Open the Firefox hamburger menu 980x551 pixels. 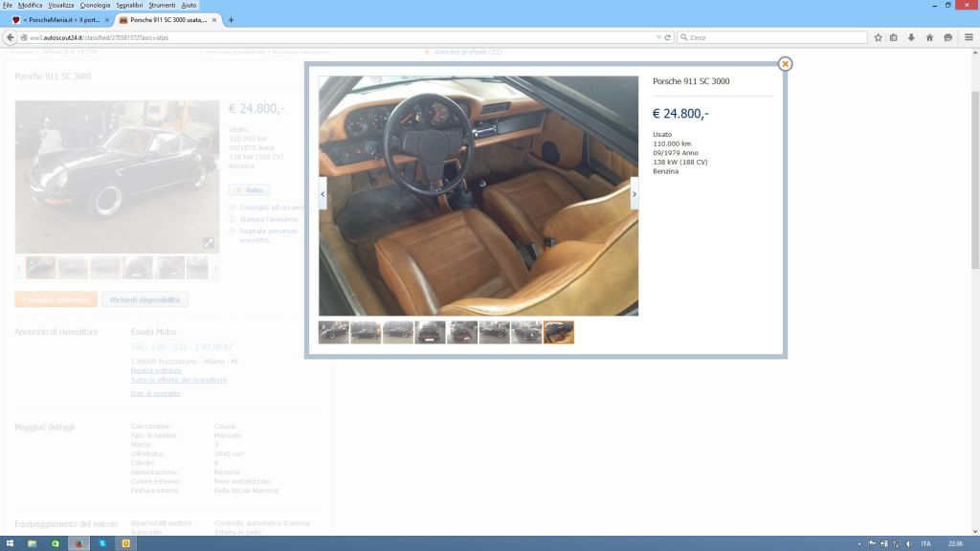click(x=969, y=37)
